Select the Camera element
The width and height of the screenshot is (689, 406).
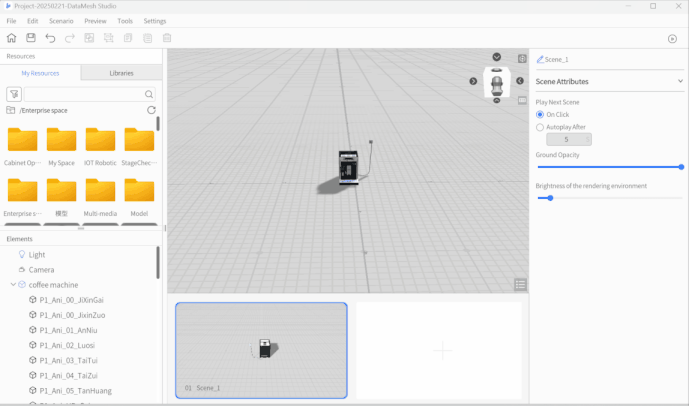tap(41, 270)
